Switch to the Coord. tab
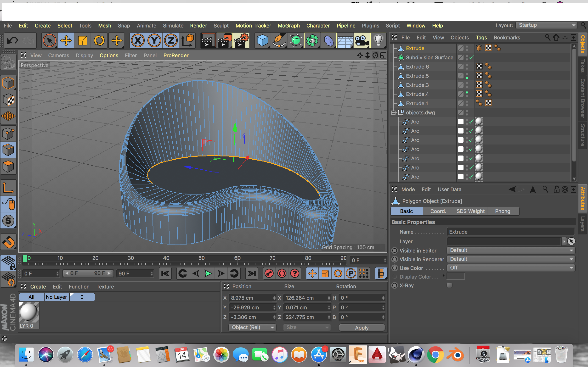Viewport: 588px width, 367px height. click(438, 211)
